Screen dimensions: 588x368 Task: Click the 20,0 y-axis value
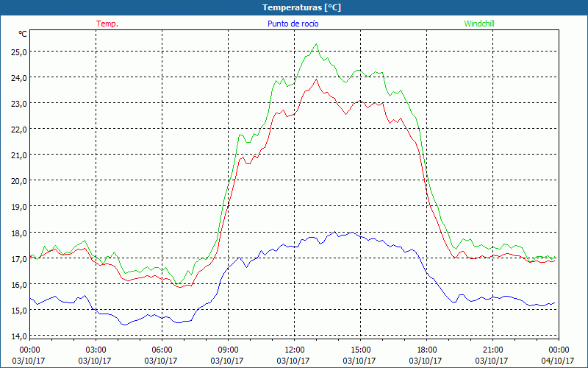coord(19,180)
